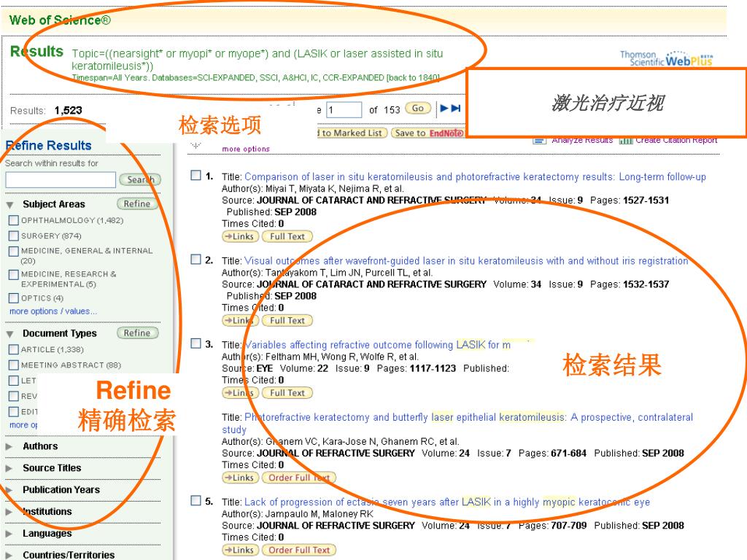The height and width of the screenshot is (560, 747).
Task: Tick the OPTICS subject area checkbox
Action: [x=14, y=298]
